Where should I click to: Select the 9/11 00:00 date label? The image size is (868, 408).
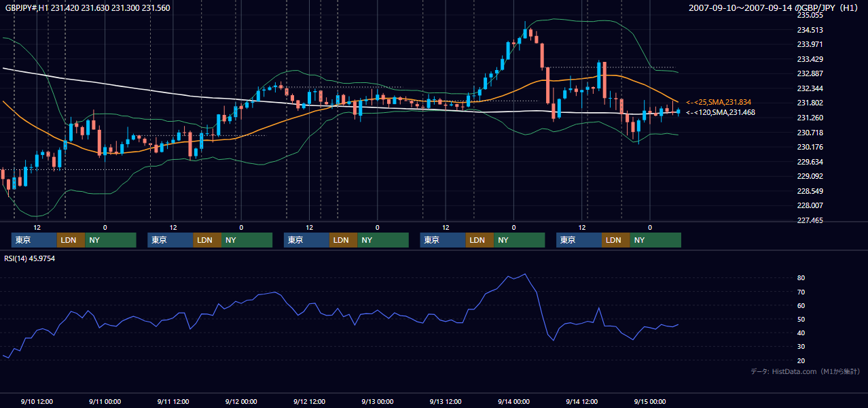(105, 401)
